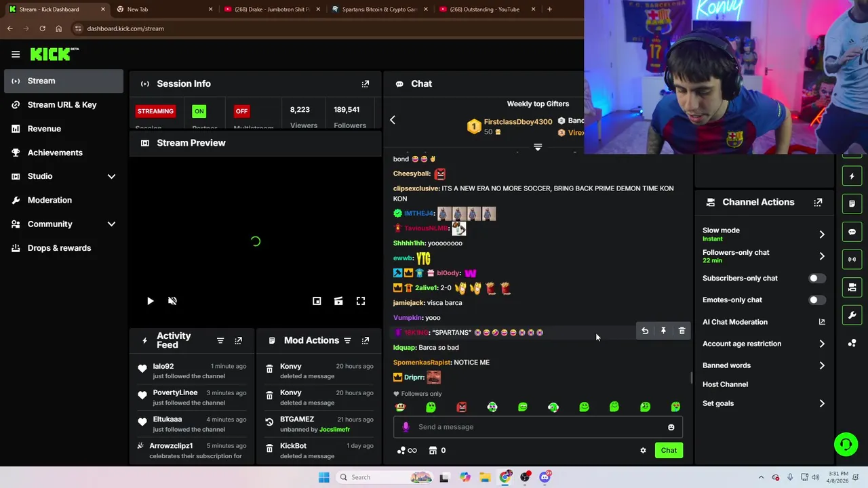Insert the red angry face emote
868x488 pixels.
coord(462,407)
